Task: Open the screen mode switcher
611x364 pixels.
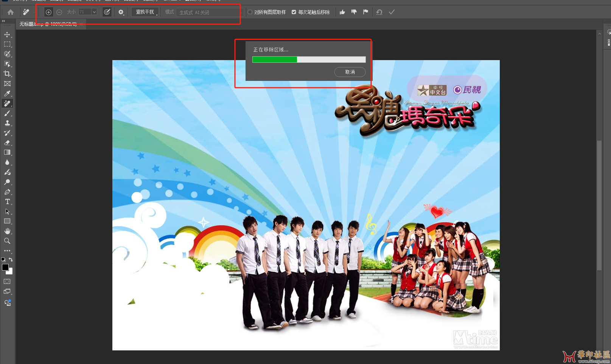Action: point(7,291)
